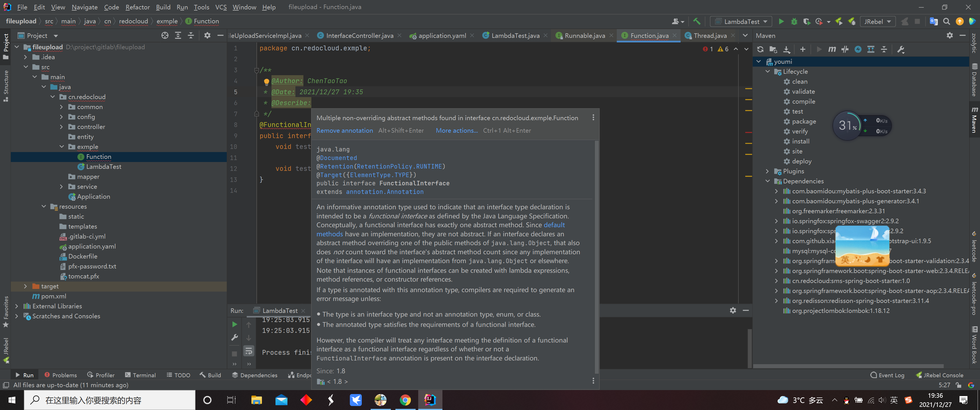This screenshot has width=980, height=410.
Task: Open Chrome from the Windows taskbar
Action: [x=405, y=400]
